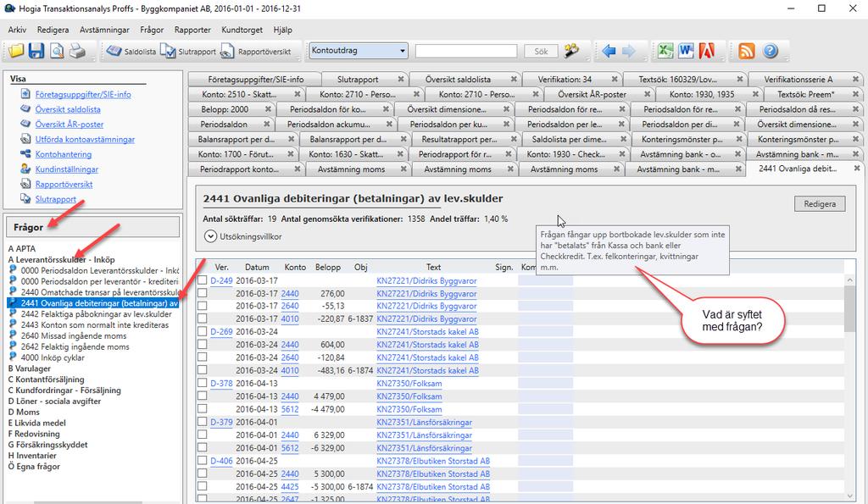868x504 pixels.
Task: Click the Redigera button
Action: 820,203
